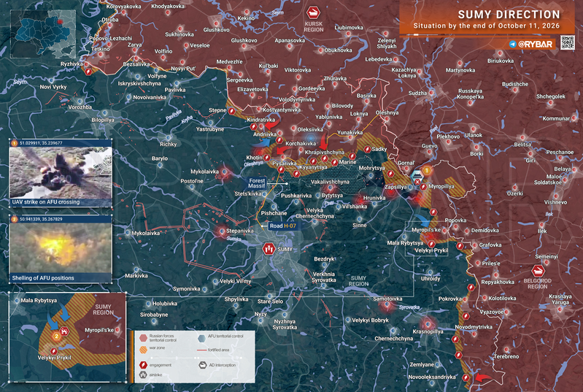Click the Guevo village label
Image resolution: width=583 pixels, height=392 pixels.
(x=430, y=146)
